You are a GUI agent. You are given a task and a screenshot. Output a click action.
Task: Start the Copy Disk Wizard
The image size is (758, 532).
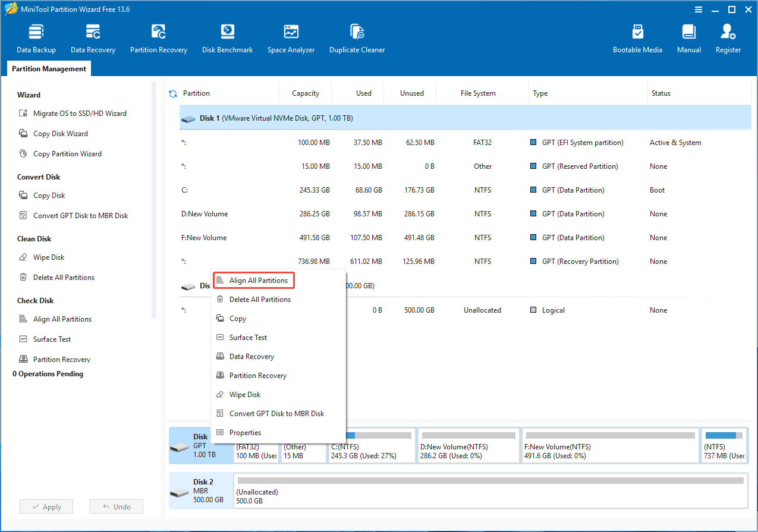[x=53, y=134]
